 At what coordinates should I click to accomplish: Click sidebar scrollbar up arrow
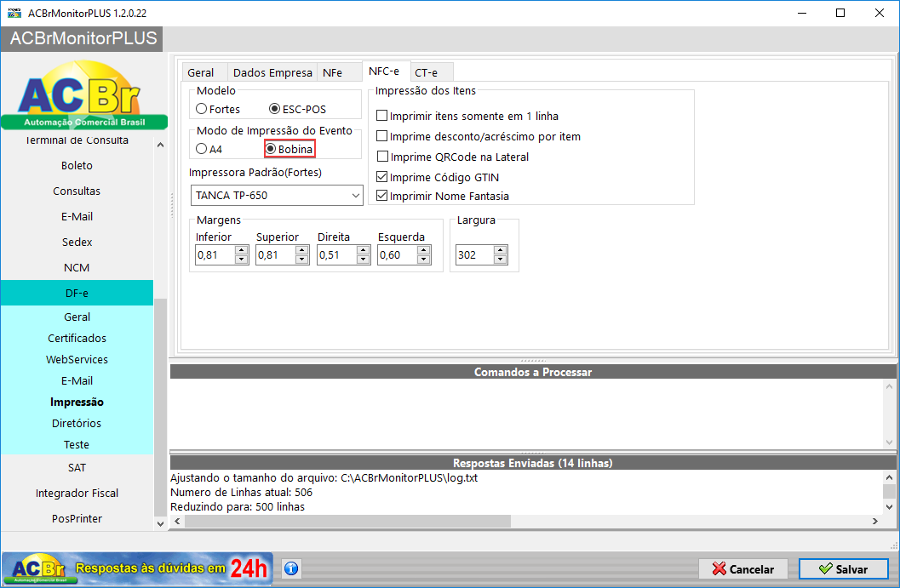160,145
